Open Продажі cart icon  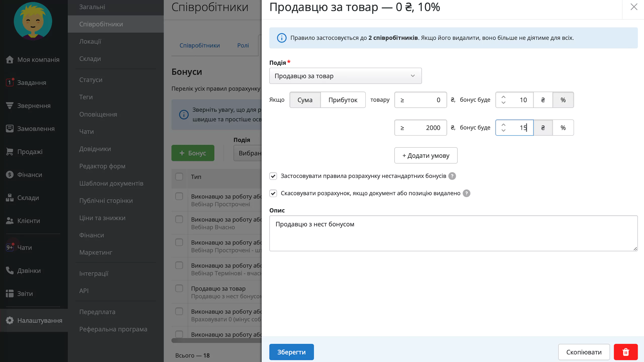[10, 152]
